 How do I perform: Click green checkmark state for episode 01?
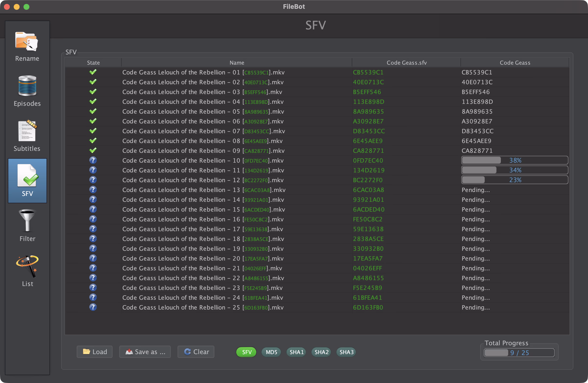[x=93, y=72]
